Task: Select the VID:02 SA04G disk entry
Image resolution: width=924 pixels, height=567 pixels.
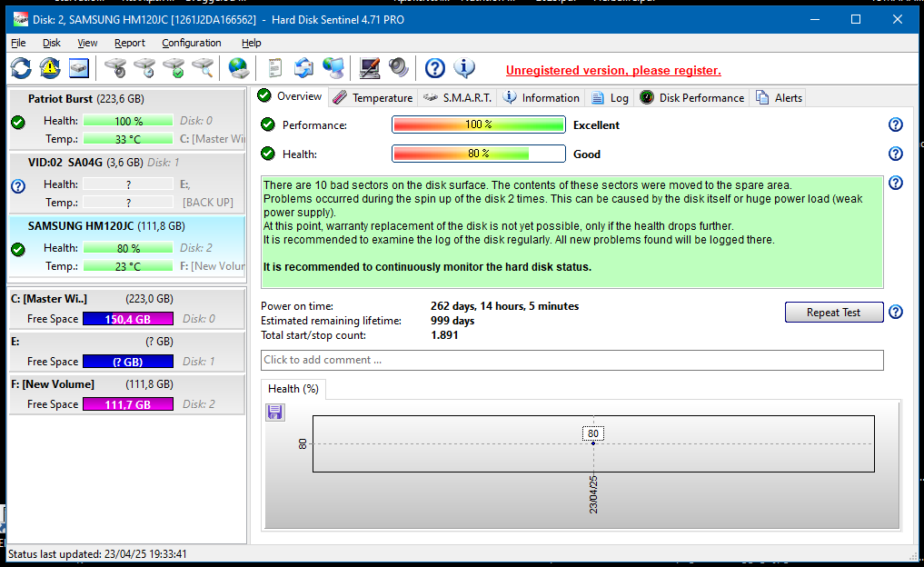Action: pyautogui.click(x=126, y=183)
